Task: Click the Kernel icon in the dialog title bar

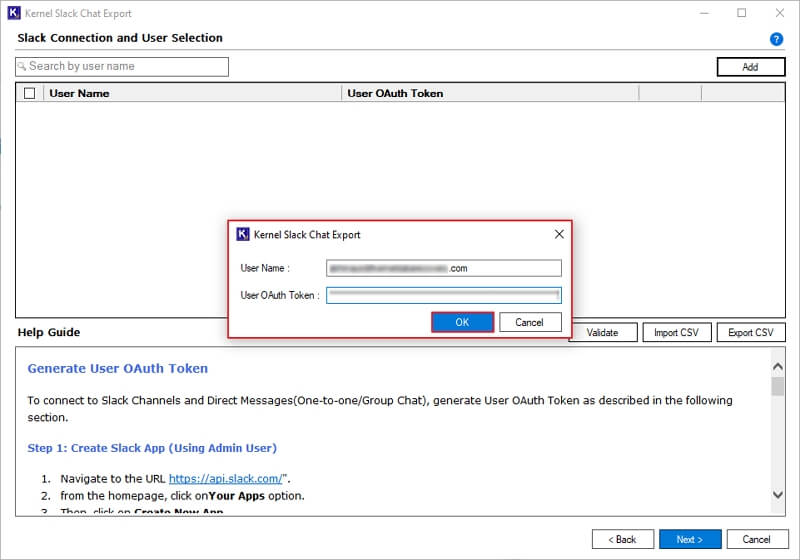Action: click(x=243, y=234)
